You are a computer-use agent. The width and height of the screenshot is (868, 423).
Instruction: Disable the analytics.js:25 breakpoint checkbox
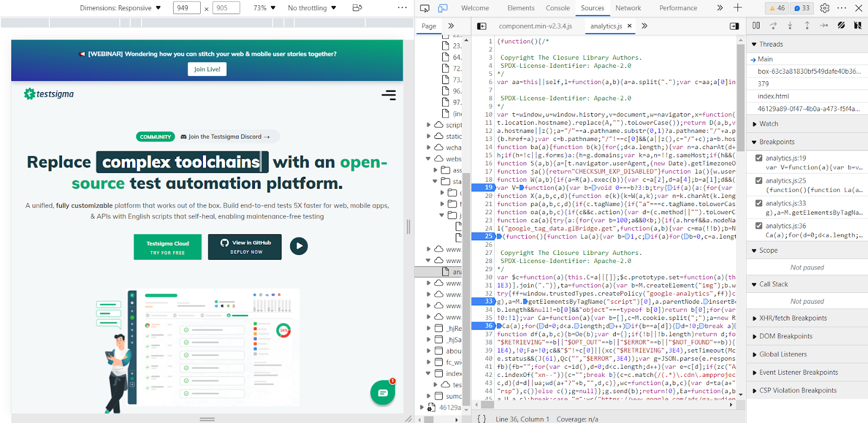tap(759, 181)
